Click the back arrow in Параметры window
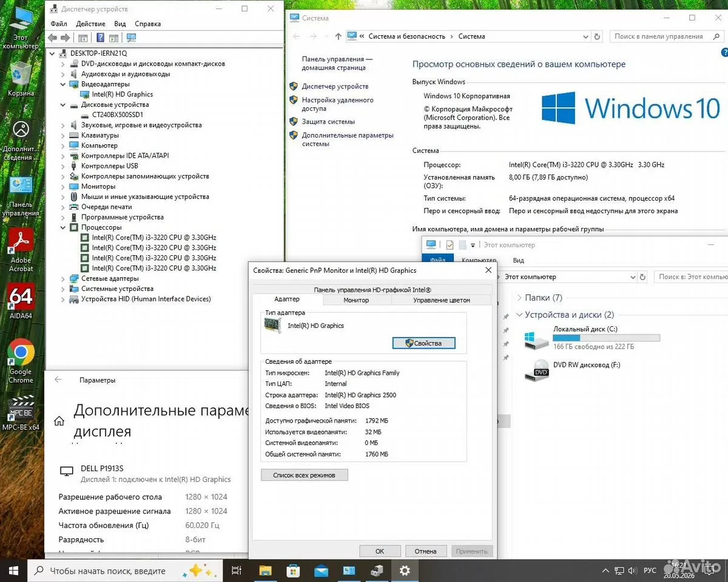This screenshot has height=582, width=728. [x=58, y=380]
